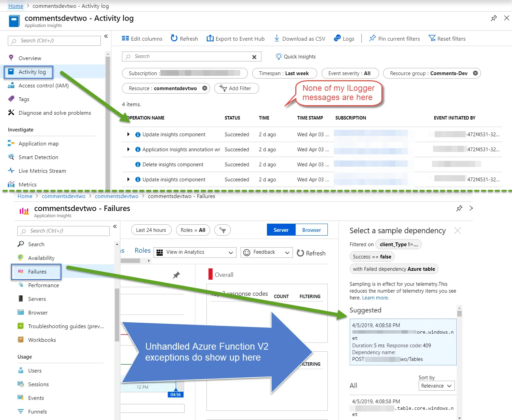
Task: Open the Sort by Relevance dropdown
Action: tap(436, 386)
